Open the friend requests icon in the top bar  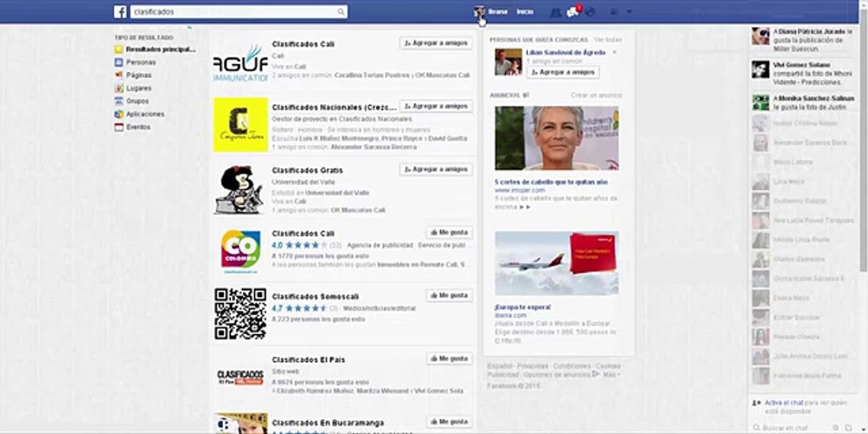pos(556,12)
